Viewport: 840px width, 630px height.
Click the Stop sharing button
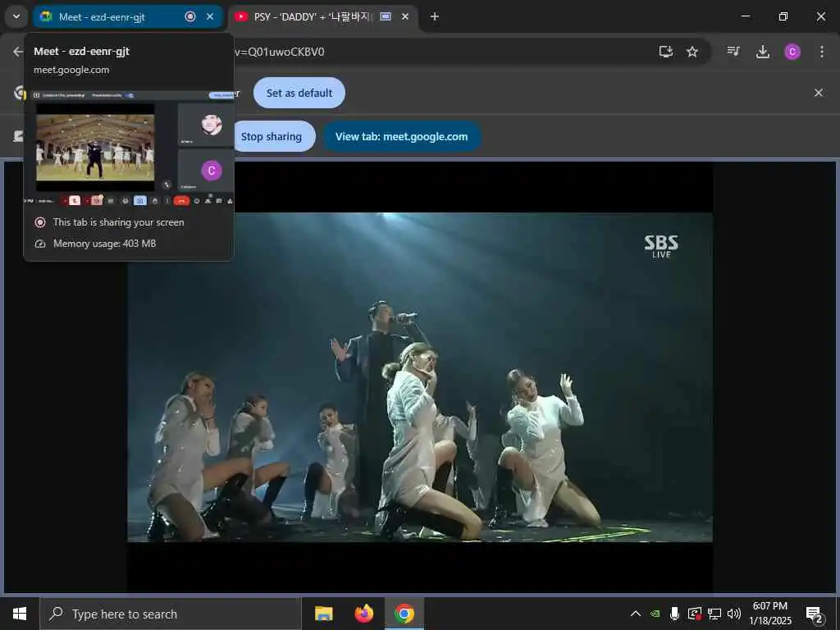[274, 137]
